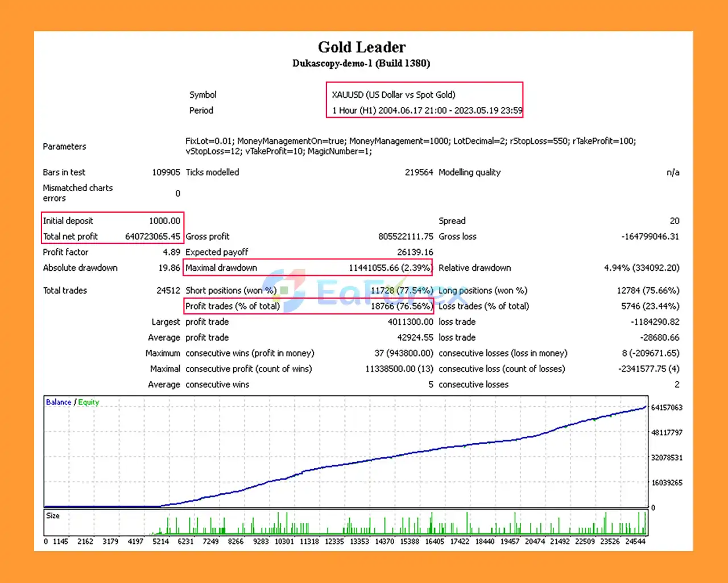This screenshot has width=728, height=583.
Task: Click the Profit factor value 4.89
Action: [171, 252]
